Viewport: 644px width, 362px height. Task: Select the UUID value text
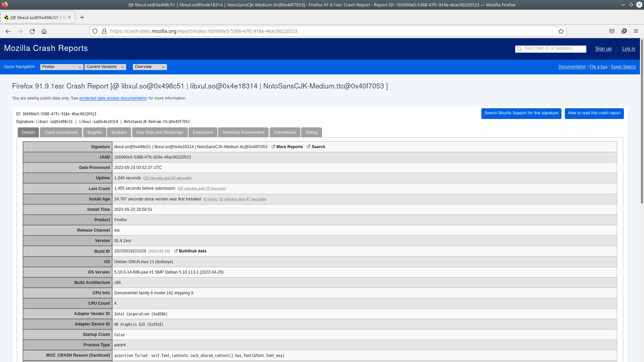point(153,157)
